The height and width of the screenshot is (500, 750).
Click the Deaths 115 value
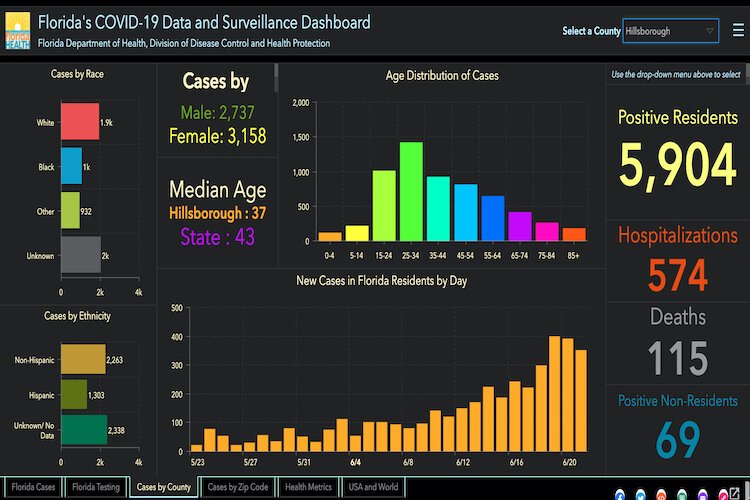[x=678, y=358]
